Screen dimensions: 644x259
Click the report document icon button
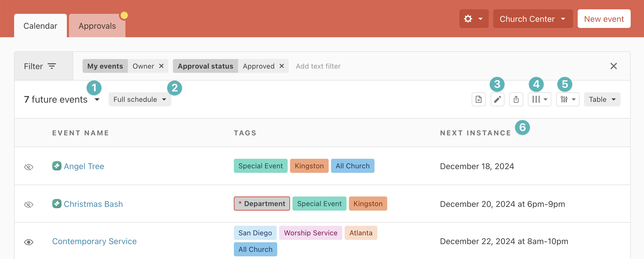[x=479, y=99]
